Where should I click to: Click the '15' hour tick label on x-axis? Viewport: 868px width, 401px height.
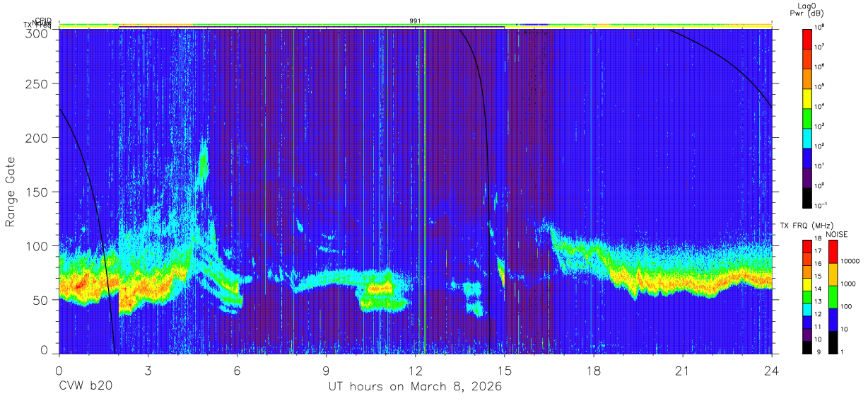coord(504,370)
